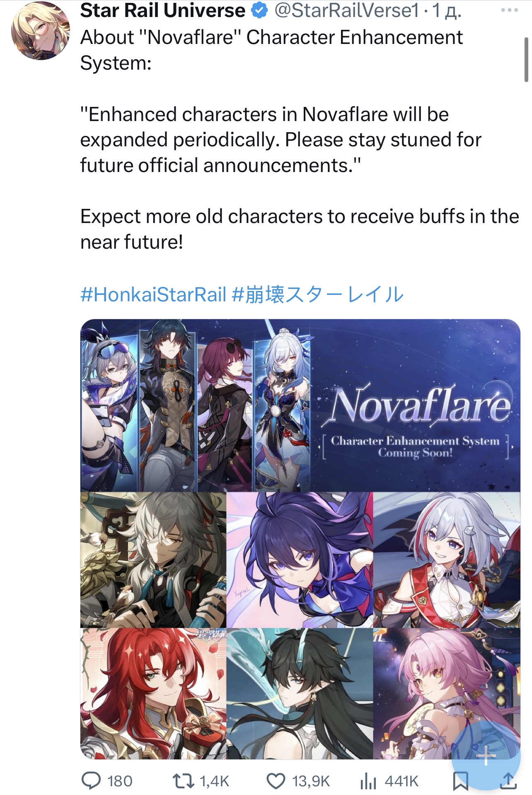
Task: Open the three-dot more options menu
Action: [x=509, y=10]
